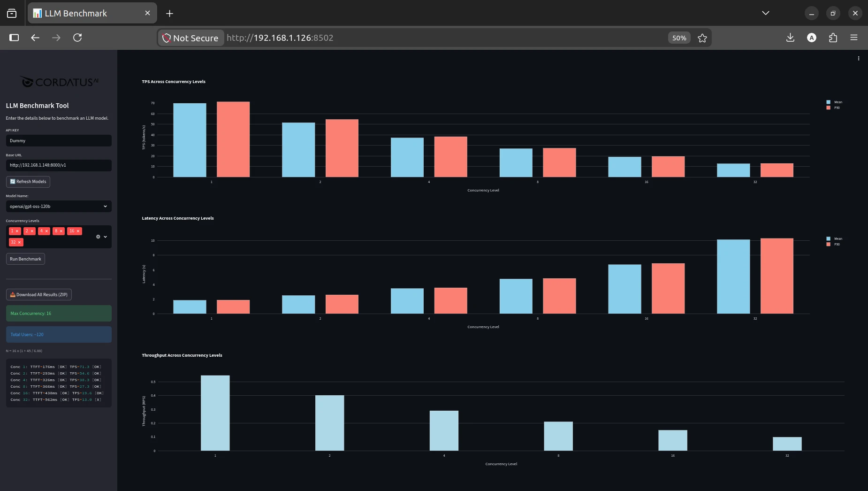Open the extensions puzzle icon
The width and height of the screenshot is (868, 491).
pyautogui.click(x=833, y=38)
